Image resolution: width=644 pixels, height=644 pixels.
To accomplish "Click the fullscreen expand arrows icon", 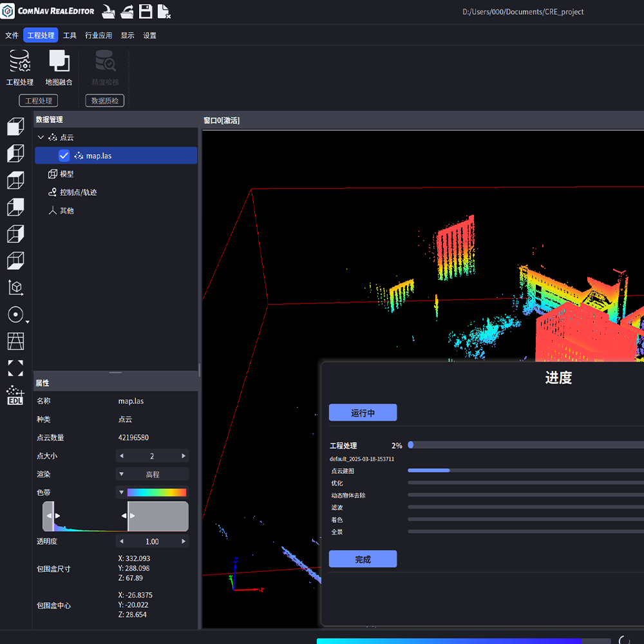I will [x=15, y=368].
